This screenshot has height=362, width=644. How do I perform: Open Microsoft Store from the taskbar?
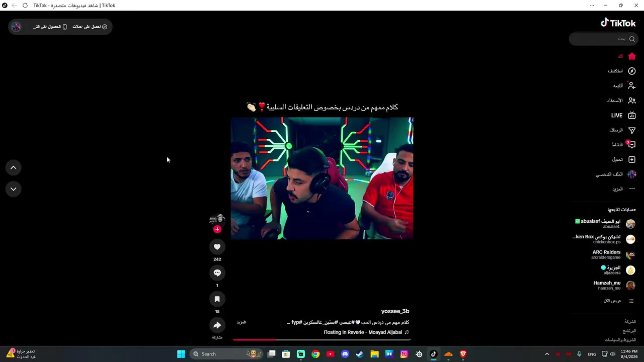286,354
